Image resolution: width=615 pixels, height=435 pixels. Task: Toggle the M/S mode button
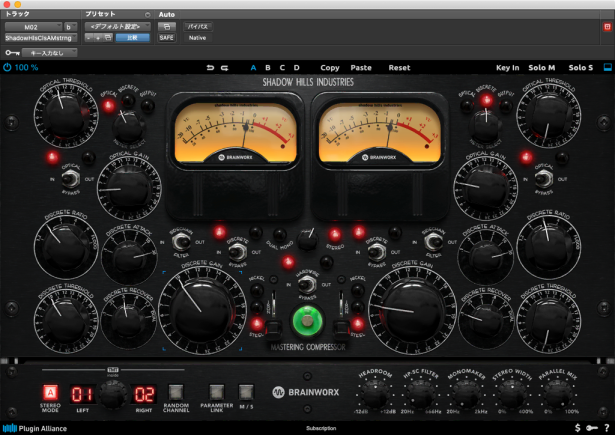(246, 391)
